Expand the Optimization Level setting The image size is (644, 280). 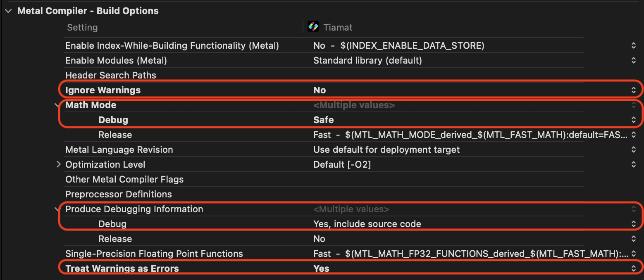58,164
